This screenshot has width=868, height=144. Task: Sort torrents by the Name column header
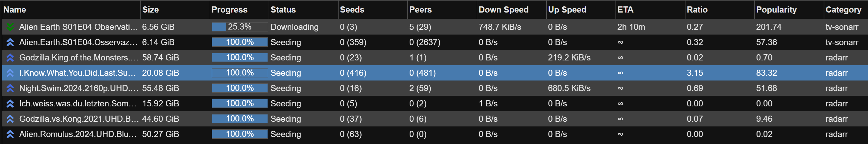pos(15,9)
